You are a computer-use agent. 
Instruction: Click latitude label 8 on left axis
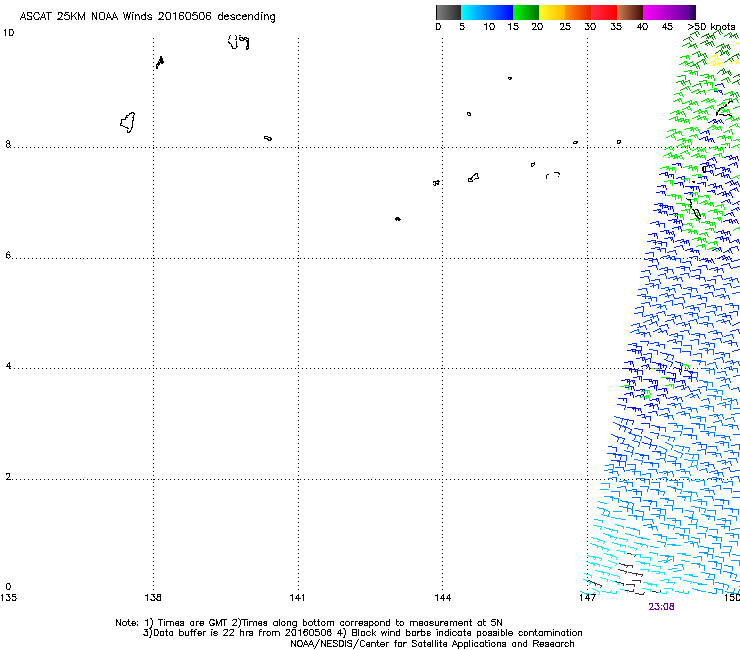point(8,144)
